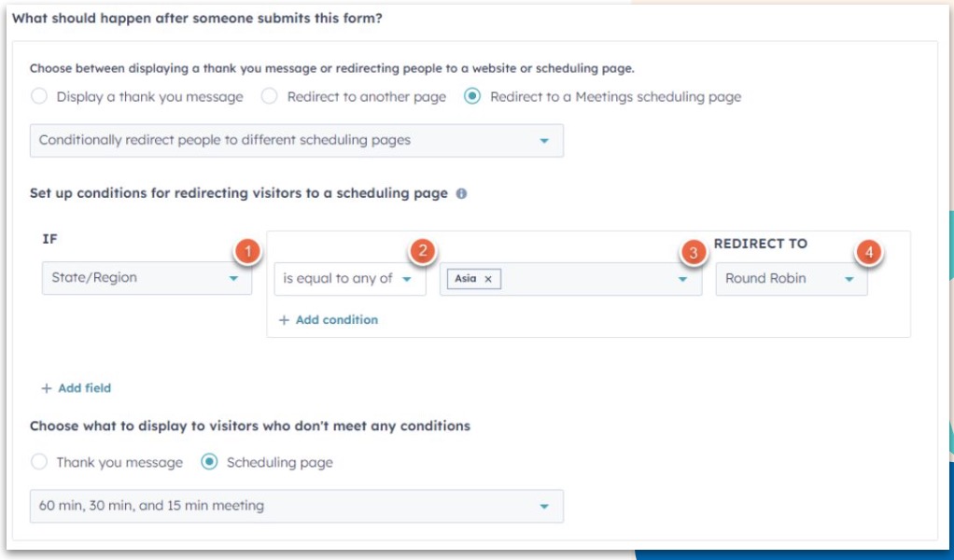Open the Round Robin redirect dropdown
954x560 pixels.
click(791, 279)
